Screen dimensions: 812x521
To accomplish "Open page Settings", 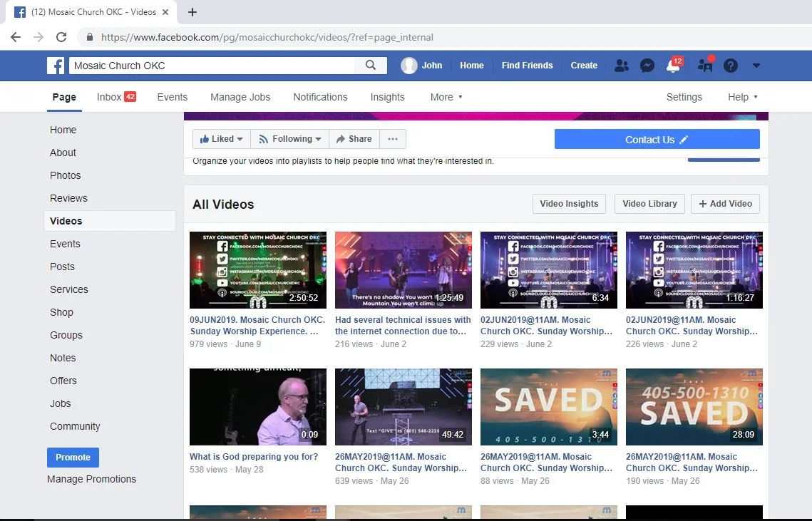I will click(x=684, y=97).
